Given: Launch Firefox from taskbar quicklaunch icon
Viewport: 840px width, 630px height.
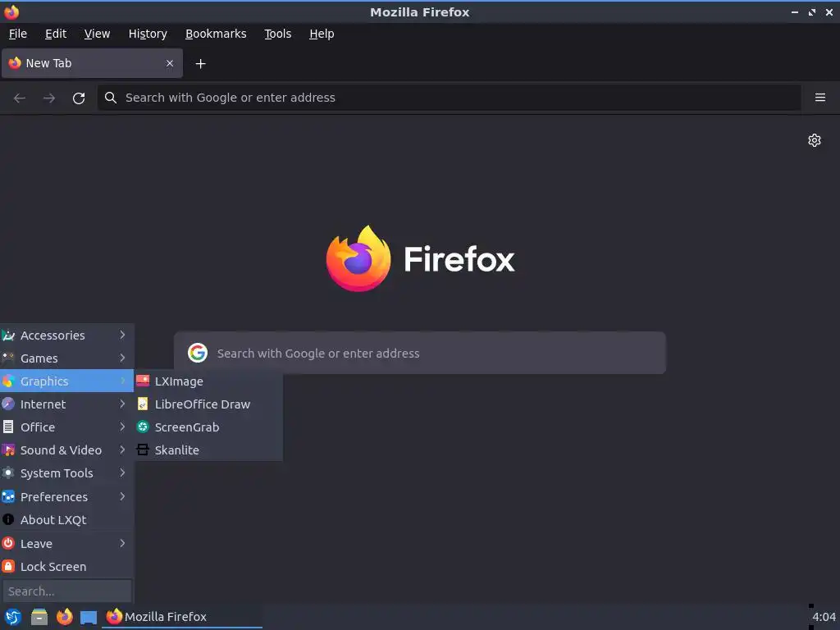Looking at the screenshot, I should 64,617.
